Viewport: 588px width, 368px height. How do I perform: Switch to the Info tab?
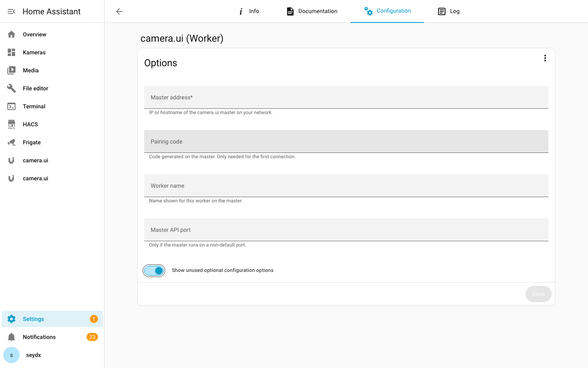click(248, 11)
